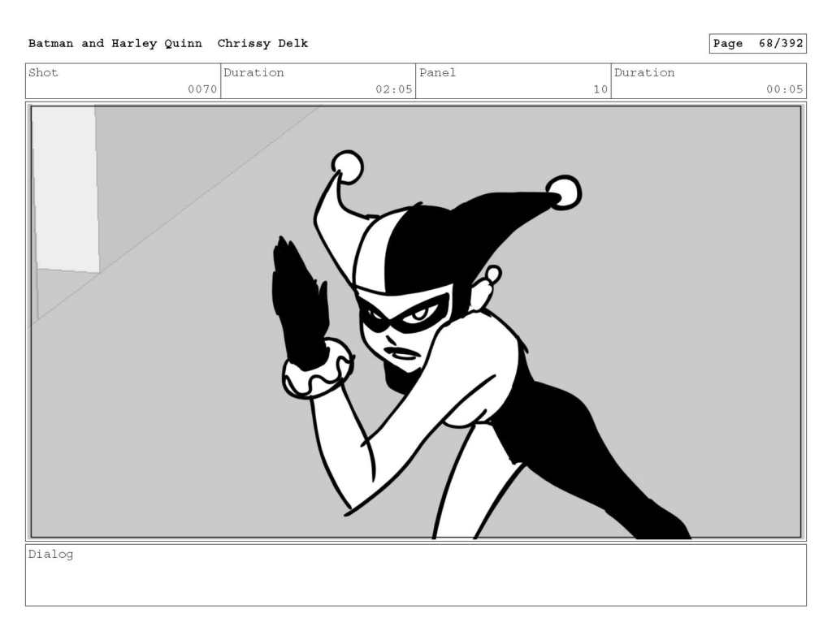Viewport: 832px width, 644px height.
Task: Select the "Page 68/392" page indicator box
Action: click(x=758, y=44)
